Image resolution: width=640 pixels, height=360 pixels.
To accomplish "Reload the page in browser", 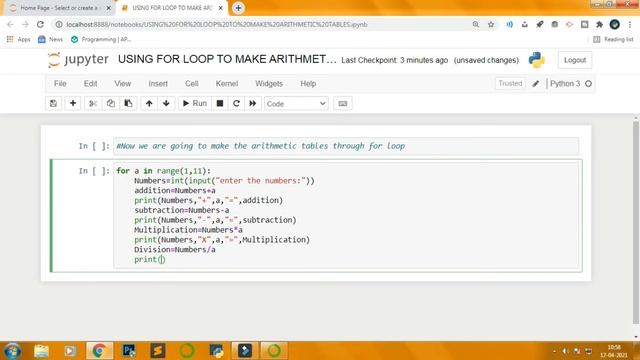I will click(x=40, y=24).
